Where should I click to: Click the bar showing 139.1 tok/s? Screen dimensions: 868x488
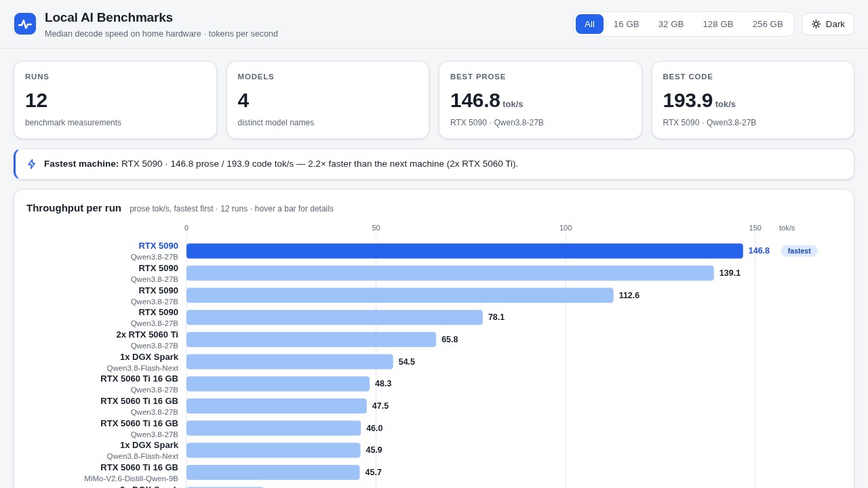(x=450, y=273)
